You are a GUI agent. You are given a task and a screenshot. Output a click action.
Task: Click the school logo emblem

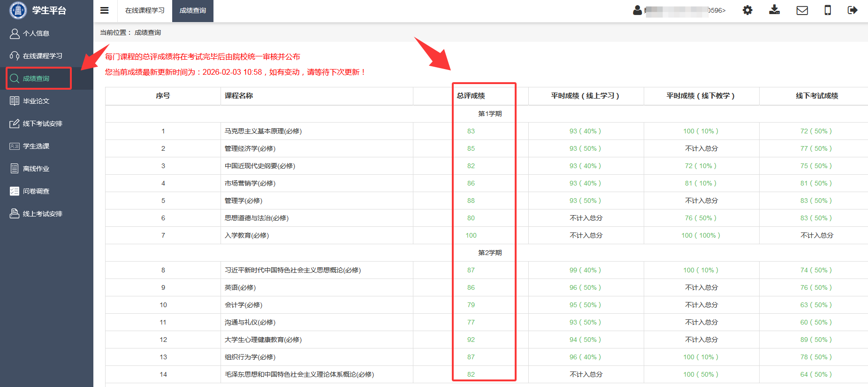[x=18, y=10]
